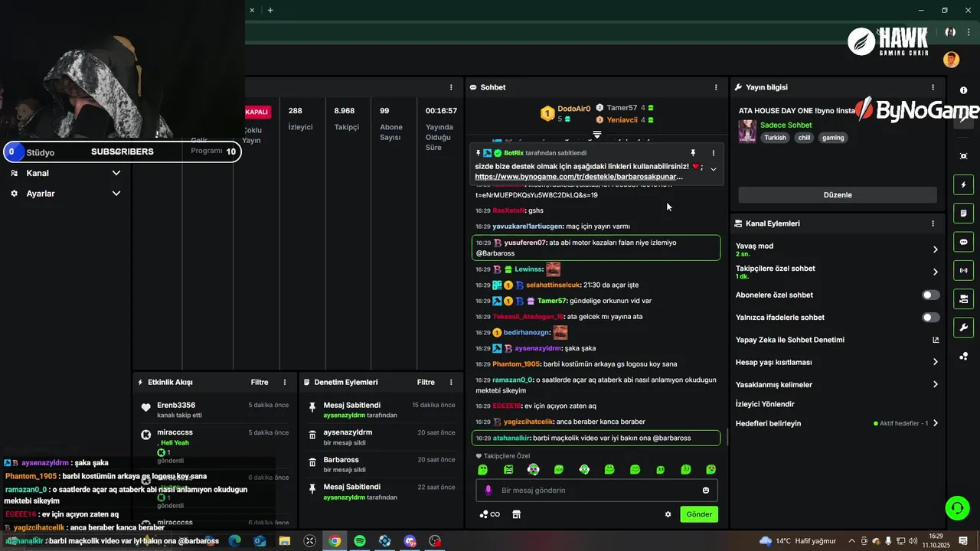Click in the Bir mesaj gönderin field
This screenshot has width=980, height=551.
[597, 491]
